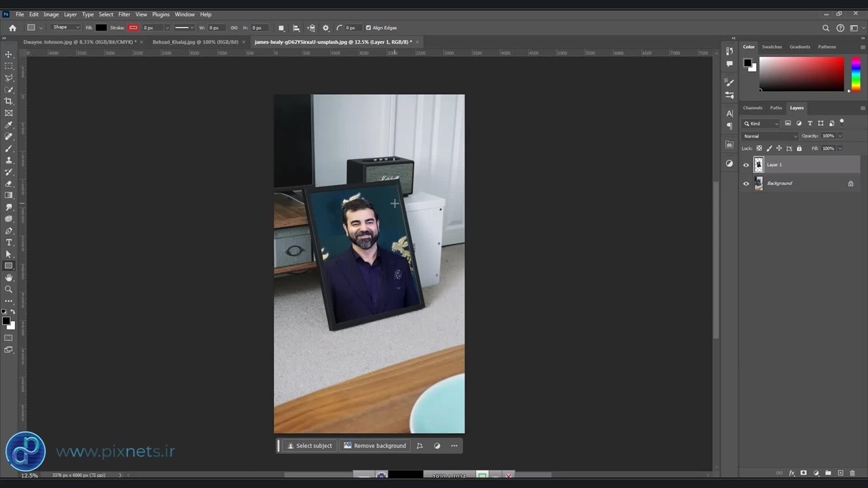Toggle Background layer visibility eye
The height and width of the screenshot is (488, 868).
click(747, 184)
